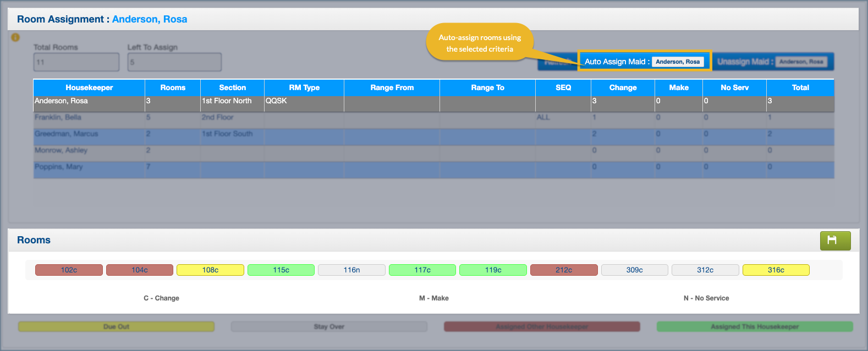
Task: Click the SEQ column header
Action: coord(563,88)
